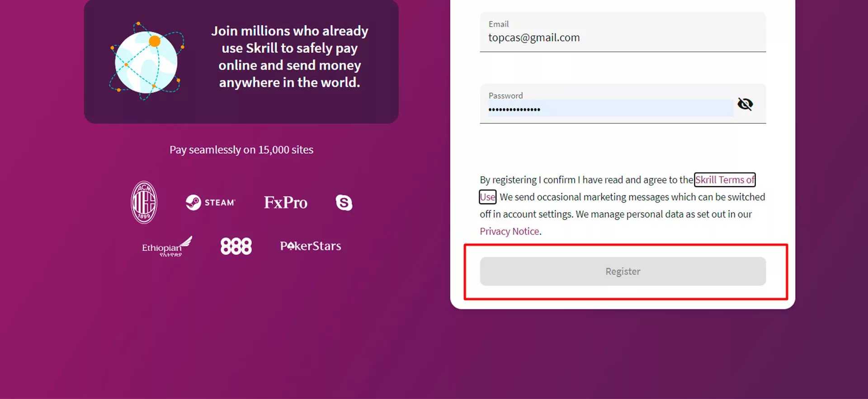The height and width of the screenshot is (399, 868).
Task: Click the AC Milan crest logo
Action: pos(144,202)
